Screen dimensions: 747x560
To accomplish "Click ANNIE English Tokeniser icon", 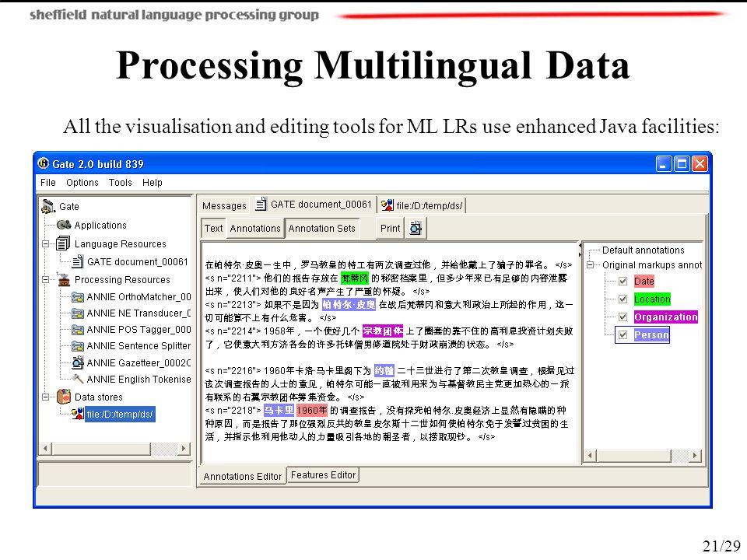I will tap(78, 379).
